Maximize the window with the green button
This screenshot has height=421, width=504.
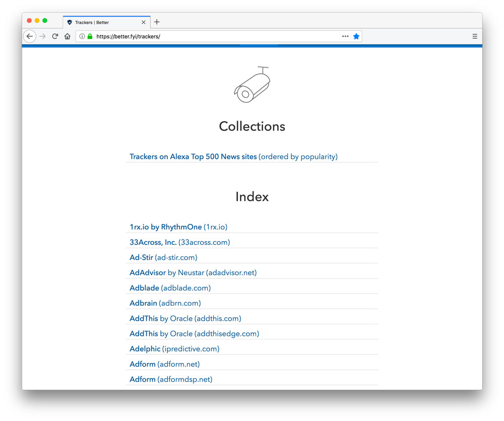coord(45,21)
